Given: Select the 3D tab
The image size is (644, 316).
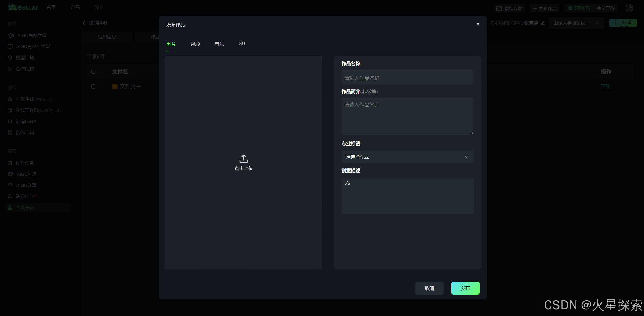Looking at the screenshot, I should click(x=242, y=44).
